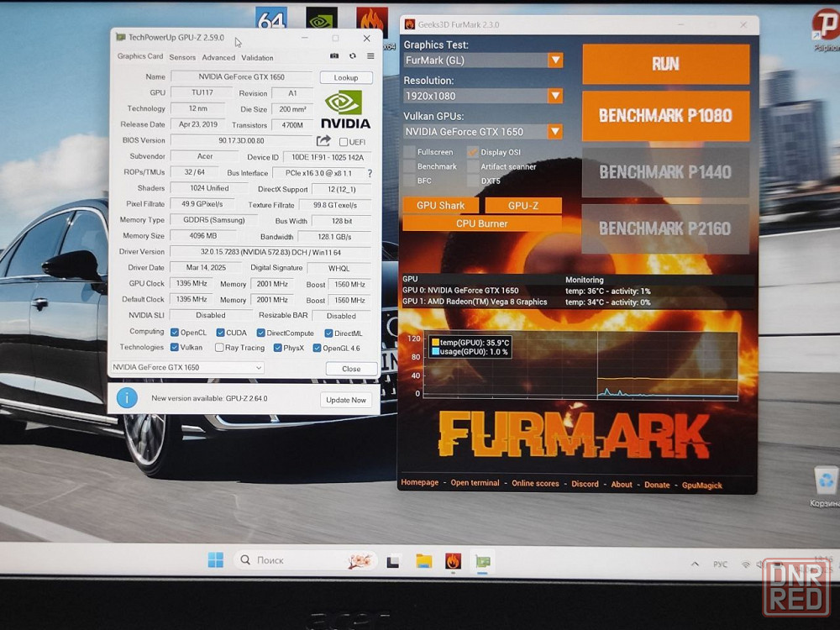840x630 pixels.
Task: Click the GPU-Z Close button
Action: point(351,369)
